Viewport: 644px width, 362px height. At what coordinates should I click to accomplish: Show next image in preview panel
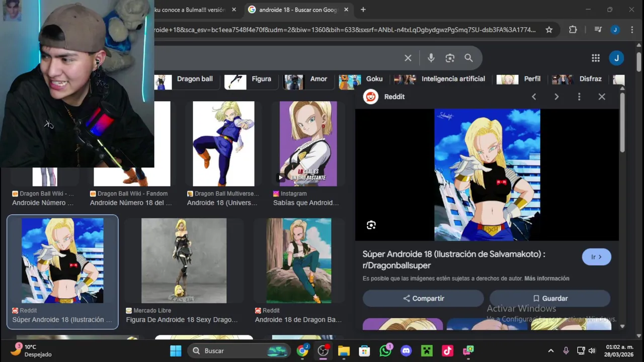pyautogui.click(x=556, y=97)
